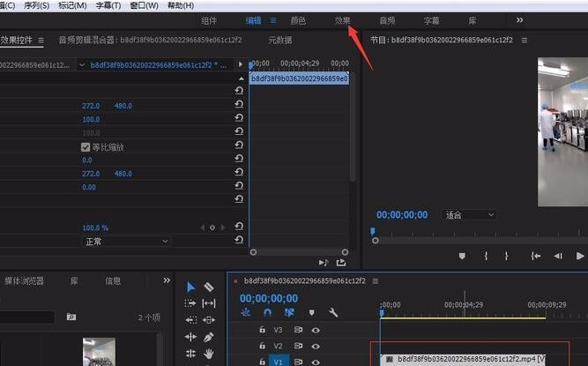Choose the Pen tool in tools panel
Image resolution: width=588 pixels, height=366 pixels.
pyautogui.click(x=209, y=337)
